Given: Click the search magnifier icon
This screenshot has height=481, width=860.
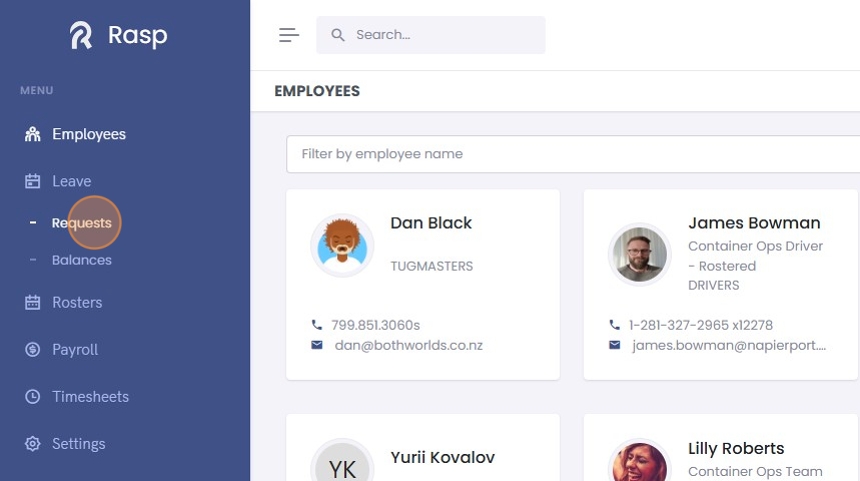Looking at the screenshot, I should pyautogui.click(x=338, y=35).
